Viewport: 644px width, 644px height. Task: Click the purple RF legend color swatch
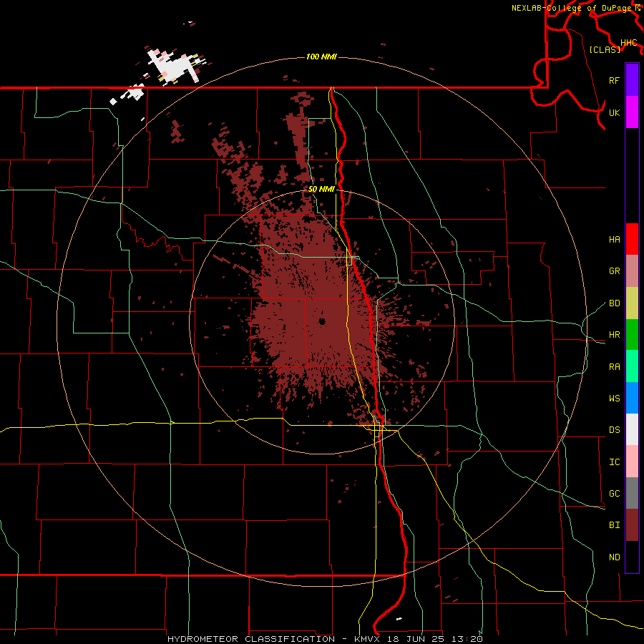tap(632, 80)
